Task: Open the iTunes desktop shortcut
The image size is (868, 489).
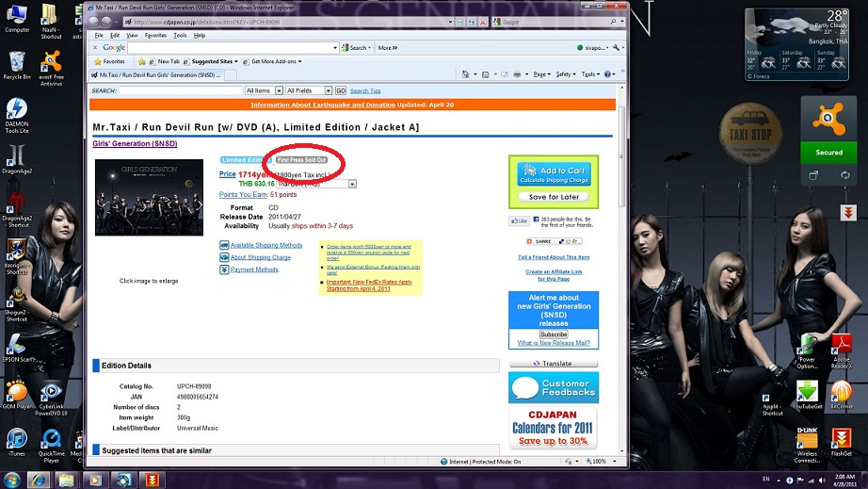Action: [x=17, y=442]
